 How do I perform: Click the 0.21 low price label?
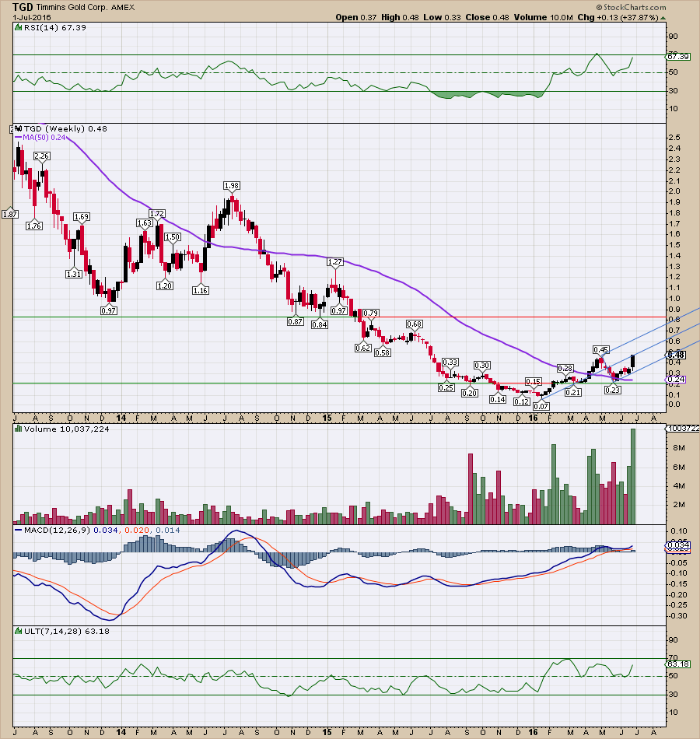(x=572, y=392)
